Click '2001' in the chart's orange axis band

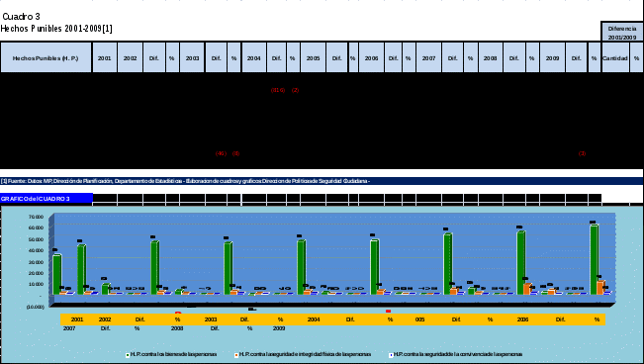coord(77,319)
